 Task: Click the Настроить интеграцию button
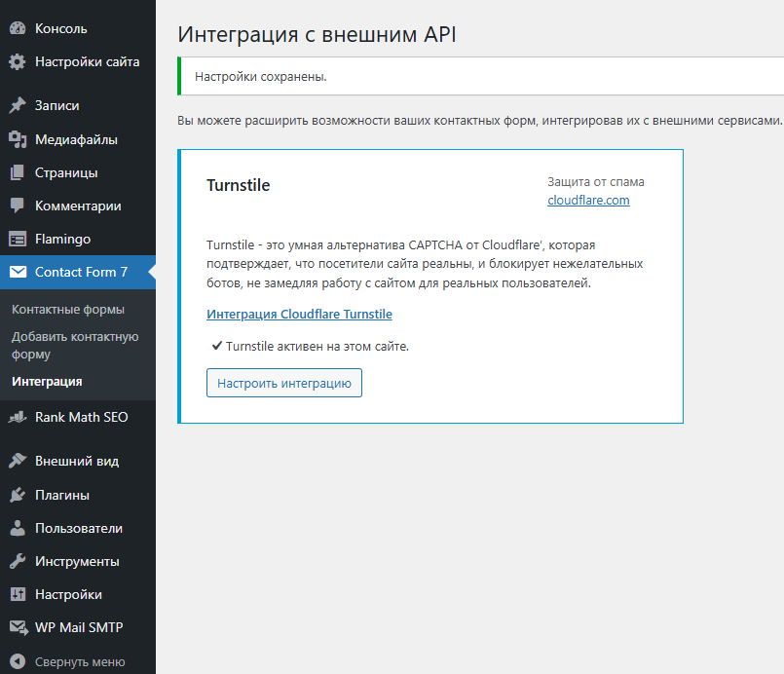(x=284, y=383)
